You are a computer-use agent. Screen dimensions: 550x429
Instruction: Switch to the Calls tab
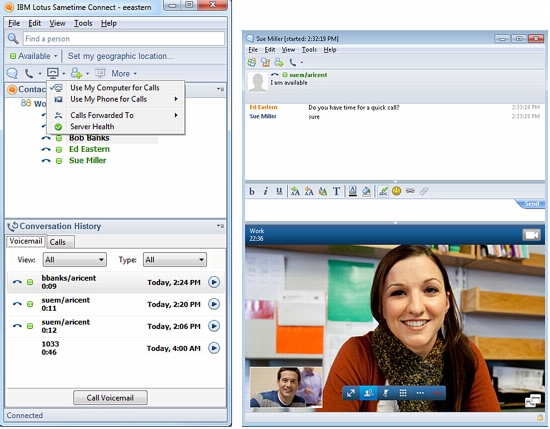(58, 242)
